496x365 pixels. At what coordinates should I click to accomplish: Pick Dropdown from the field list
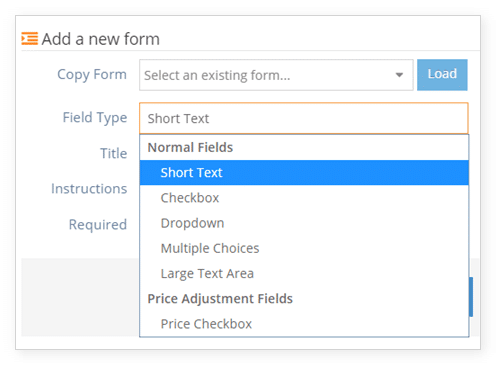coord(304,223)
